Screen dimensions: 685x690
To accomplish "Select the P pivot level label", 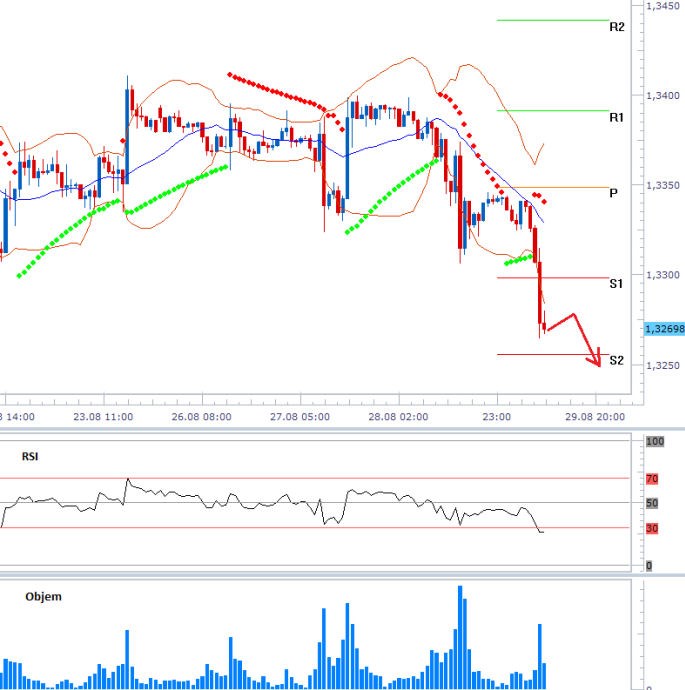I will [x=613, y=193].
